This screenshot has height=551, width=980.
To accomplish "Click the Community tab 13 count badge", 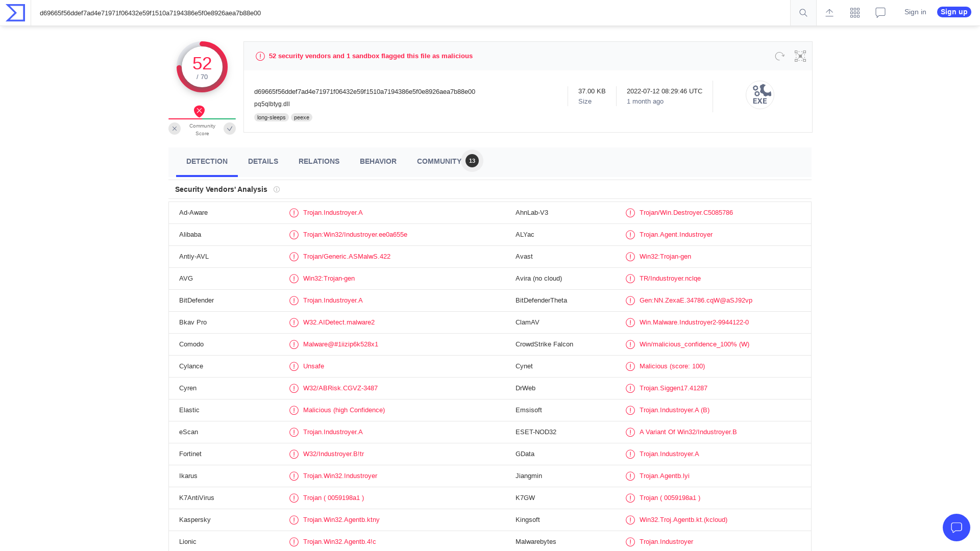I will coord(472,161).
